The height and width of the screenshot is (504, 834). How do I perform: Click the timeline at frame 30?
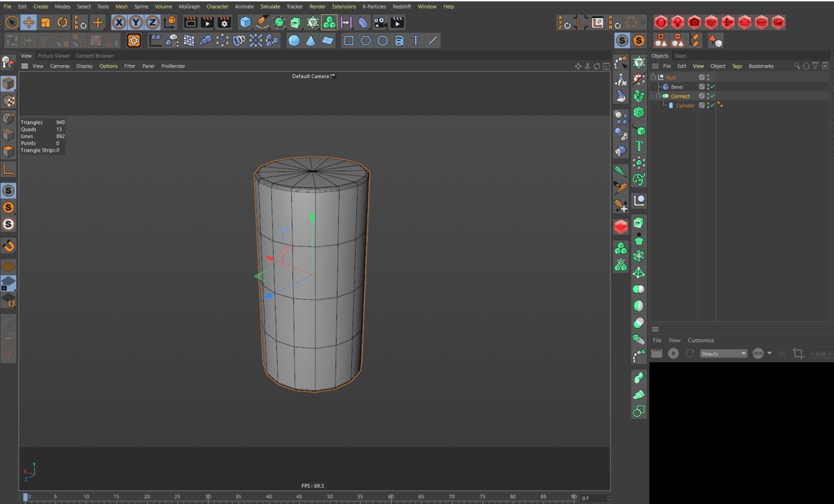[x=208, y=497]
